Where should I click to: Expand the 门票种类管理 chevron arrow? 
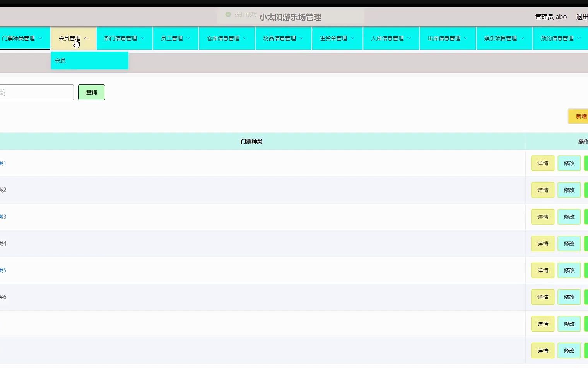tap(40, 38)
